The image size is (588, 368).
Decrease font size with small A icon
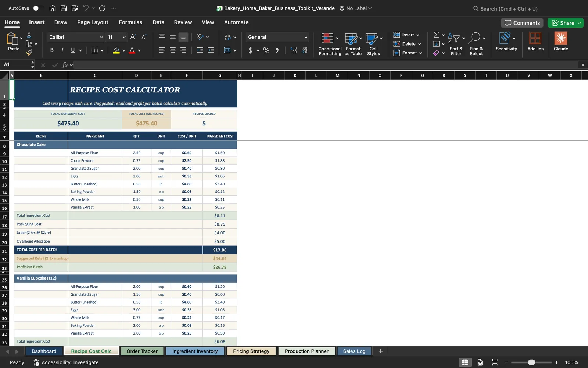pos(144,37)
